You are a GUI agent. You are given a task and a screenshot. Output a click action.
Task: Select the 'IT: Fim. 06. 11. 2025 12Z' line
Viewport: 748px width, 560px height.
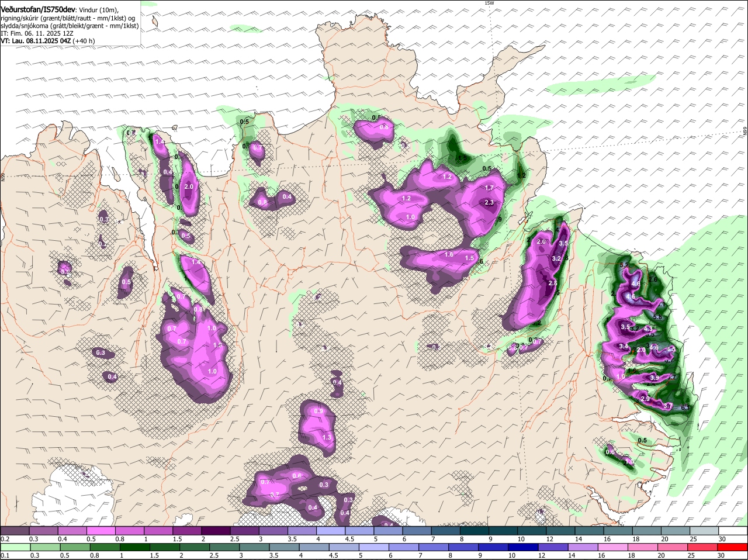36,34
